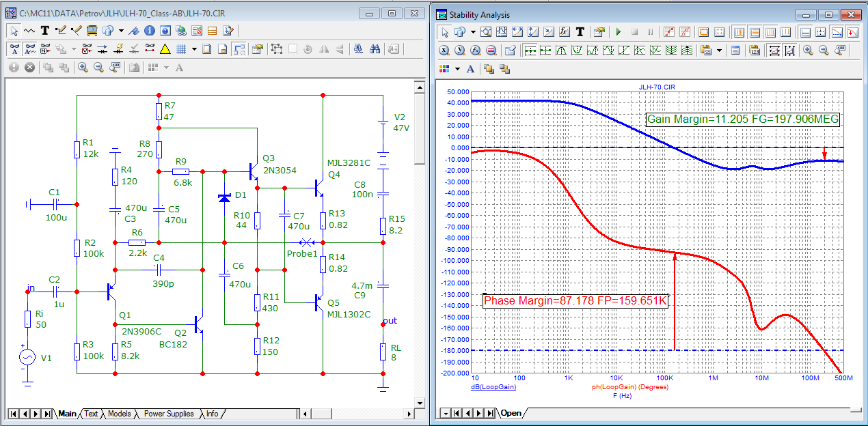
Task: Open the Power Supplies tab
Action: coord(168,414)
